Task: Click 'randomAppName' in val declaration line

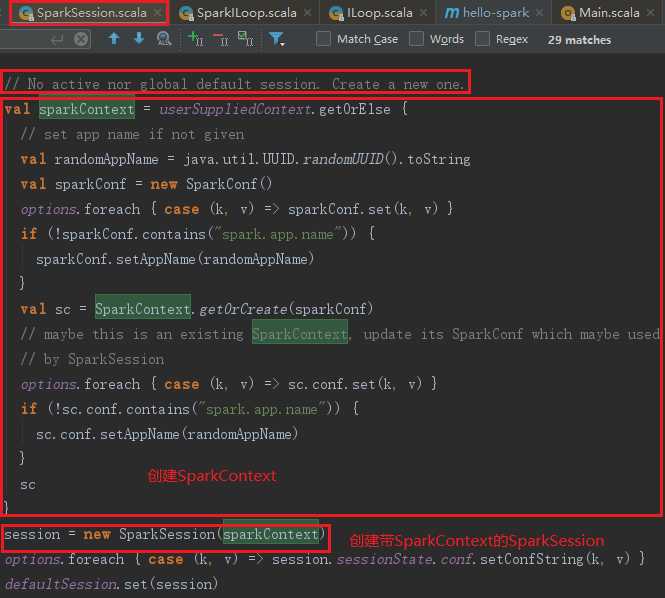Action: coord(106,159)
